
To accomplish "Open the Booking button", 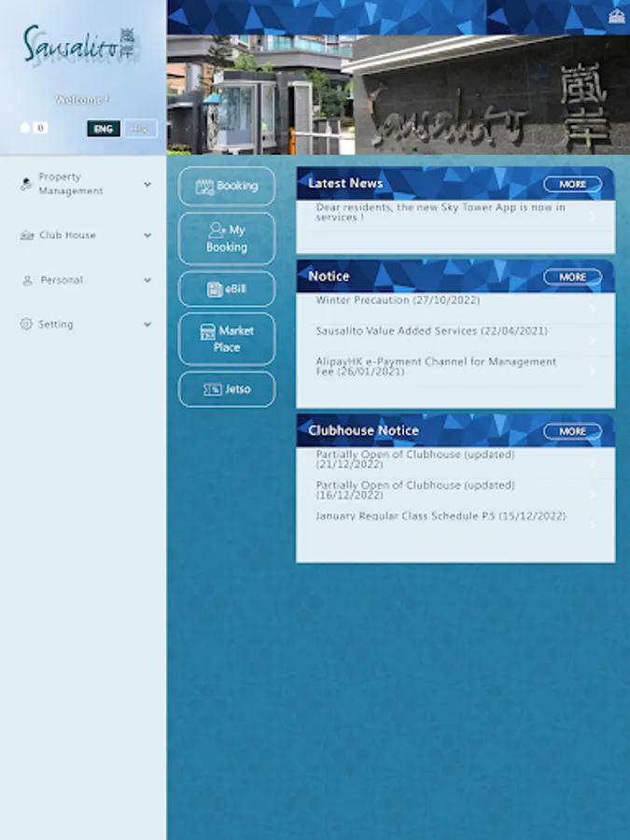I will 227,186.
